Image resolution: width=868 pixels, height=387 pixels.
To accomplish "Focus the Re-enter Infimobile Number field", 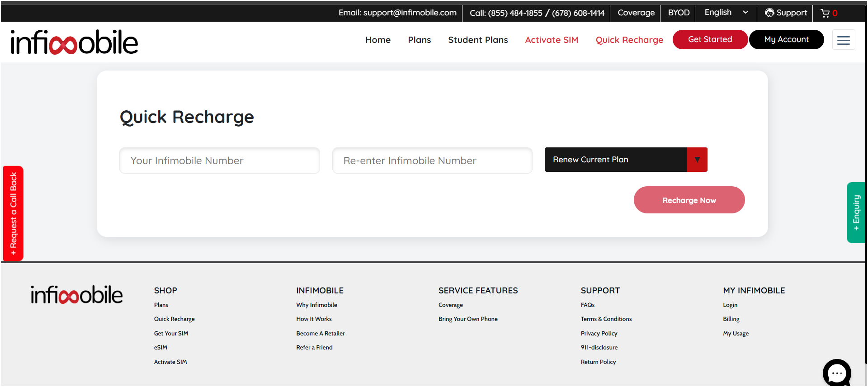I will [432, 160].
